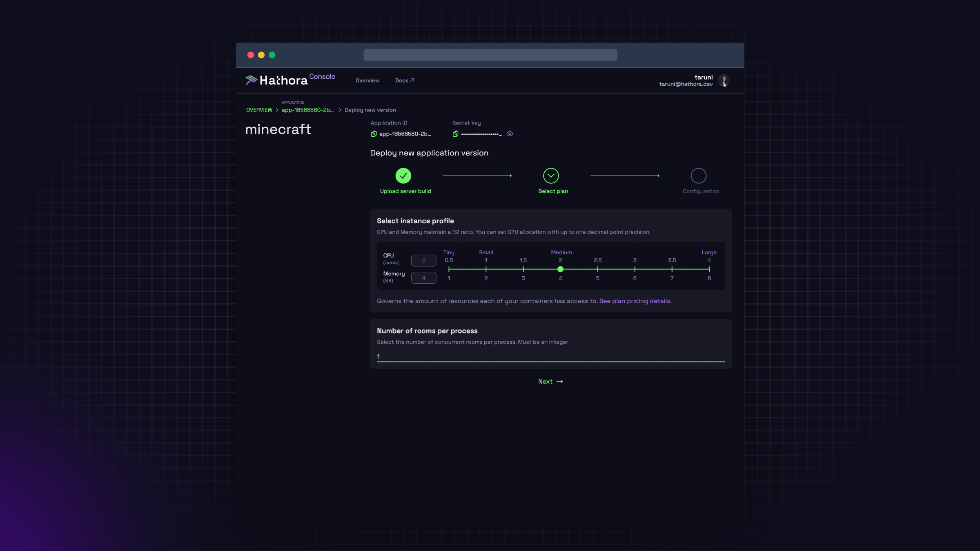Click the Next button

point(551,382)
